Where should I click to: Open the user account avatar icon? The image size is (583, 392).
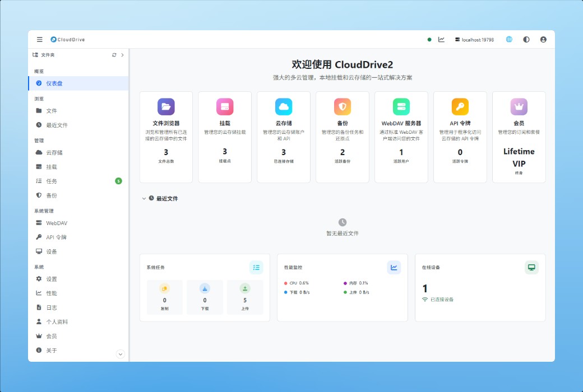[x=543, y=39]
